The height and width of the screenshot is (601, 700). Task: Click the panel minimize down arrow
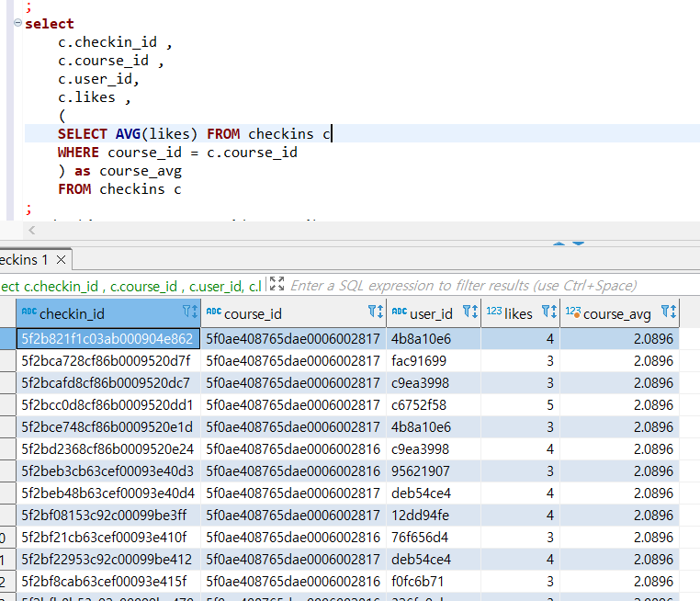point(579,244)
